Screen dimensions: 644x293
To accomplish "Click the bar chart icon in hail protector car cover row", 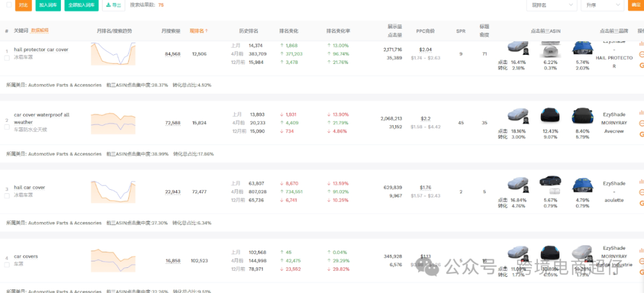I will [x=642, y=43].
